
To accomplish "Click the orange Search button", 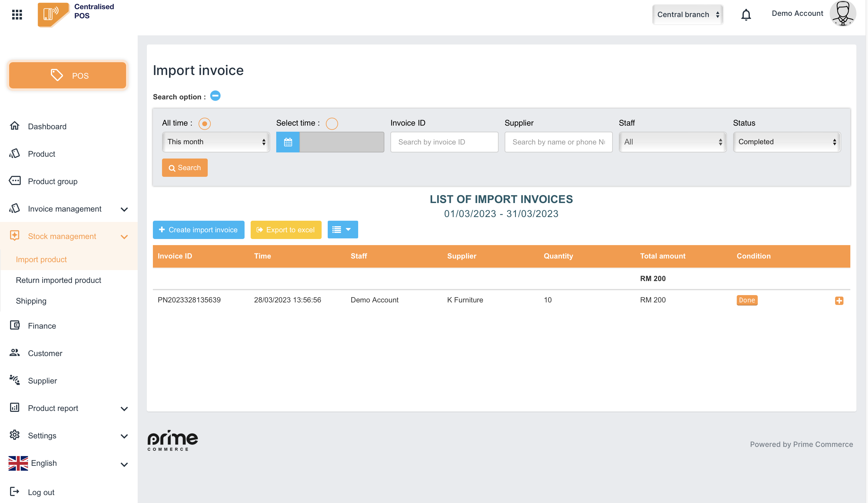I will [x=185, y=168].
